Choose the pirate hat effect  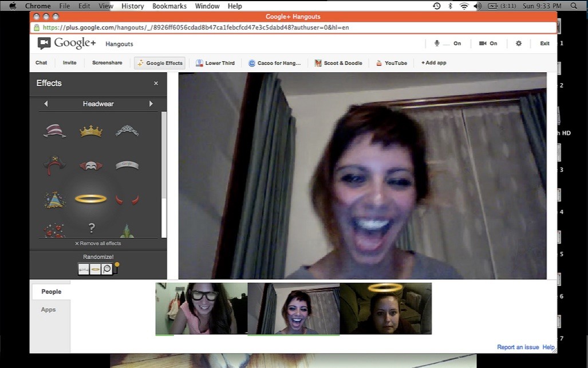[x=55, y=165]
